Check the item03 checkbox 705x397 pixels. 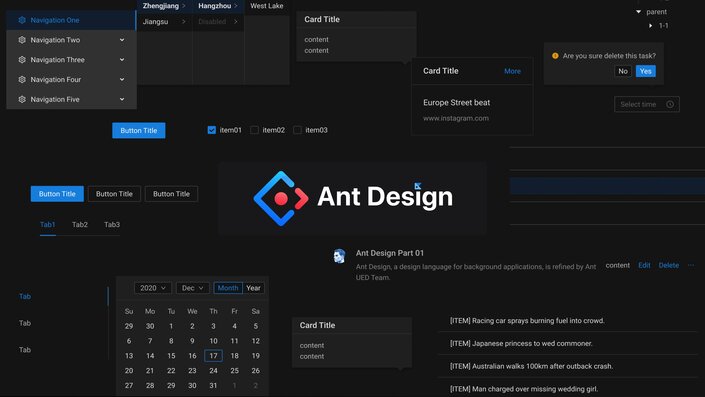297,130
